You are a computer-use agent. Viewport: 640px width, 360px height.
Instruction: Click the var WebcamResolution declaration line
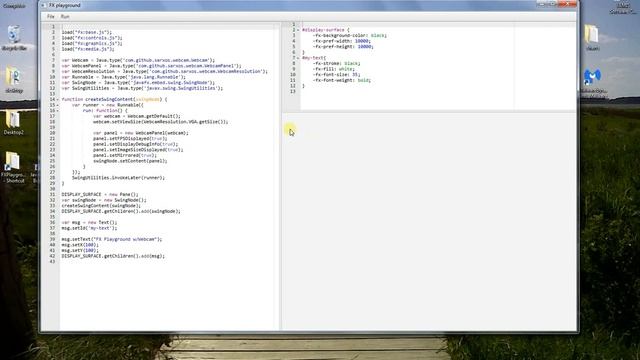pyautogui.click(x=164, y=71)
